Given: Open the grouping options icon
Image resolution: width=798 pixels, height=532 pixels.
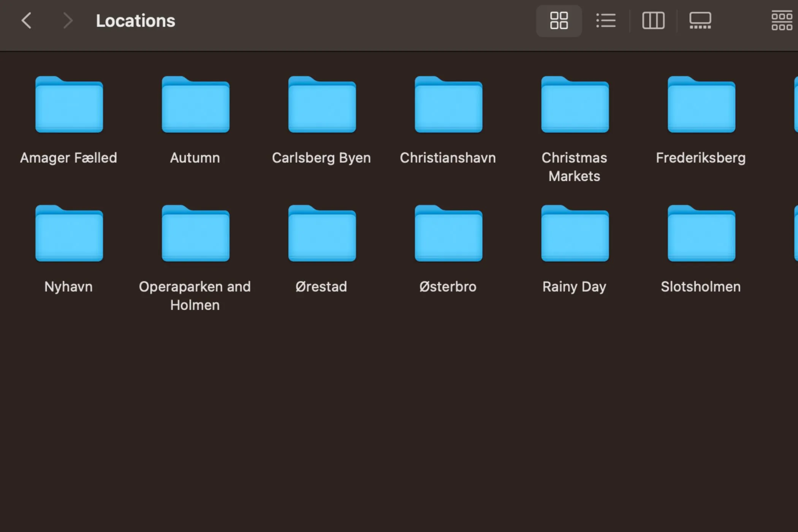Looking at the screenshot, I should tap(781, 21).
